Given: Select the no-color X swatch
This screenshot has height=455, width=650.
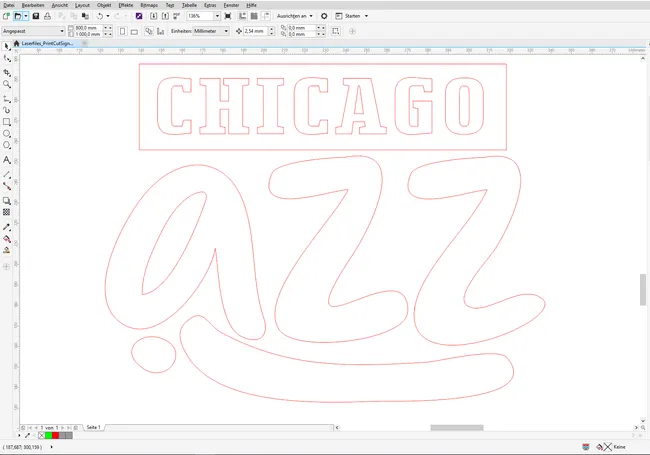Looking at the screenshot, I should tap(41, 436).
